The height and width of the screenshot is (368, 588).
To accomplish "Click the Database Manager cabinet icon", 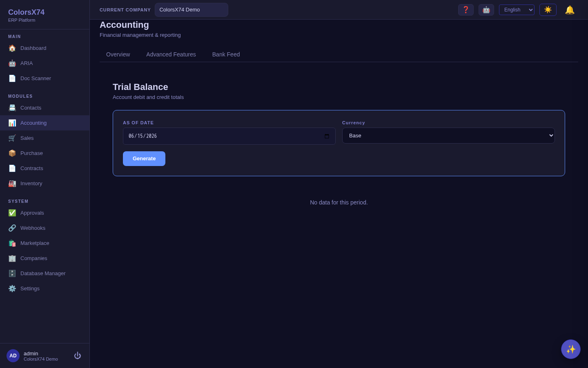I will pos(12,274).
